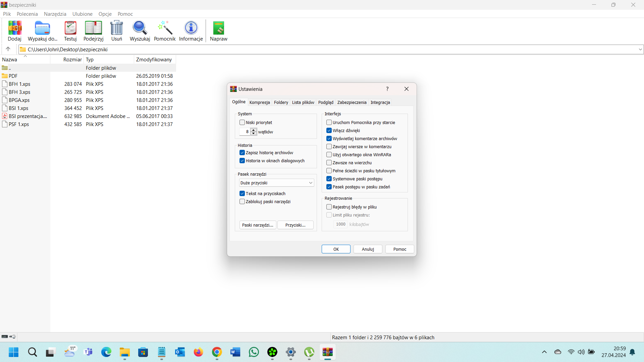Image resolution: width=644 pixels, height=362 pixels.
Task: Toggle Tekst na przyciskach checkbox
Action: point(242,194)
